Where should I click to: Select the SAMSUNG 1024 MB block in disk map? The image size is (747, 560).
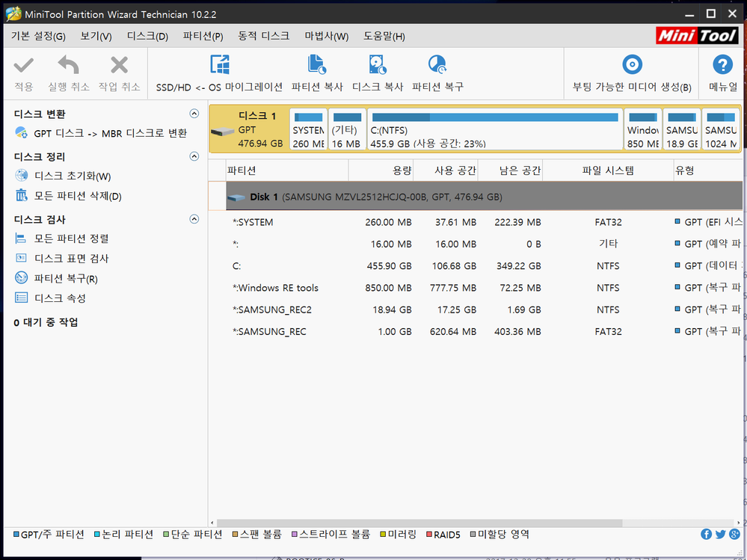(721, 129)
